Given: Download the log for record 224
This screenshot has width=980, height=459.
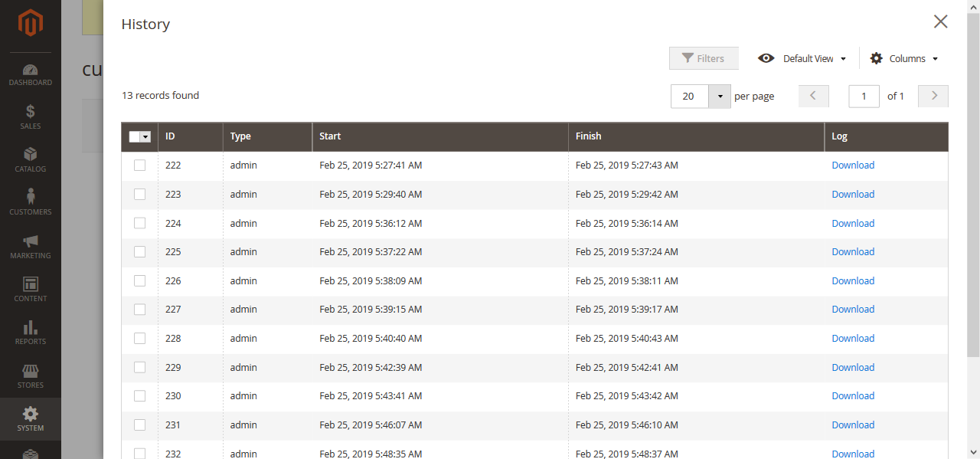Looking at the screenshot, I should coord(853,224).
